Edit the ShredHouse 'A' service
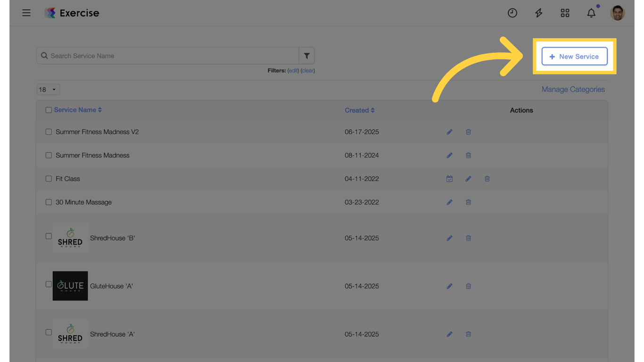Image resolution: width=644 pixels, height=362 pixels. coord(449,334)
